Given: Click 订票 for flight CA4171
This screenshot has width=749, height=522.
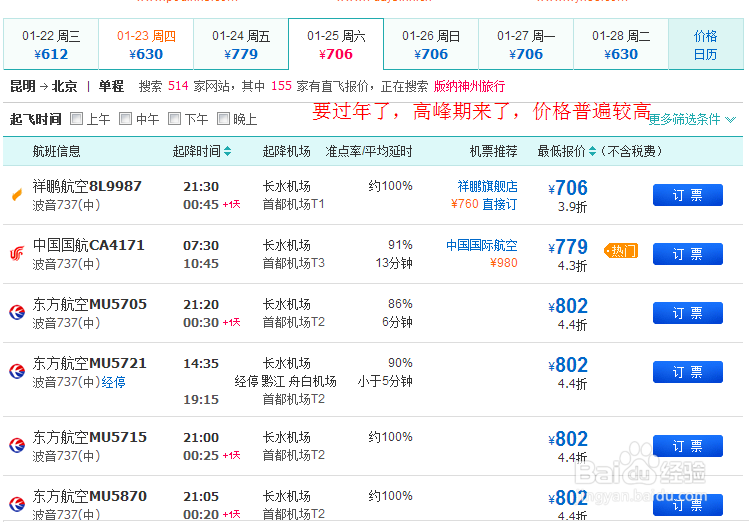Looking at the screenshot, I should click(687, 254).
